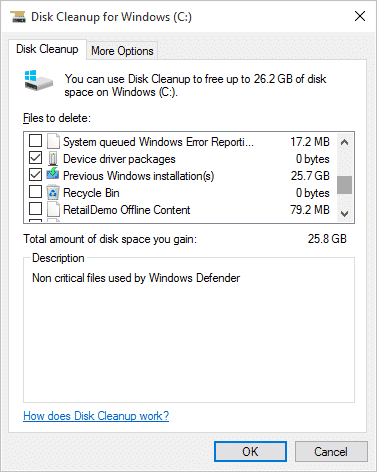Select the Previous Windows installation(s) row label

tap(139, 176)
